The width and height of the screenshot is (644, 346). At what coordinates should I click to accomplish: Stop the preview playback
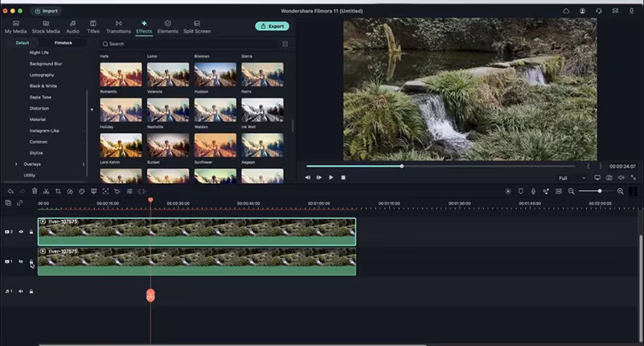(x=344, y=178)
